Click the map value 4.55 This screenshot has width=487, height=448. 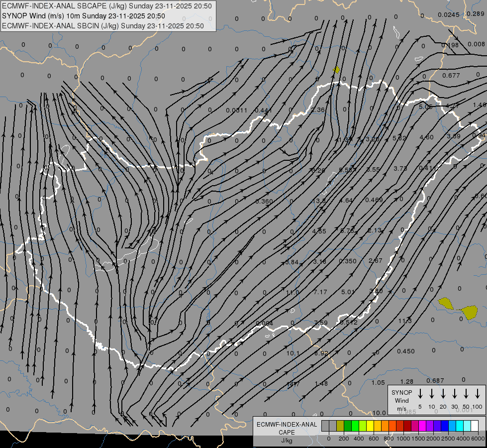point(319,231)
